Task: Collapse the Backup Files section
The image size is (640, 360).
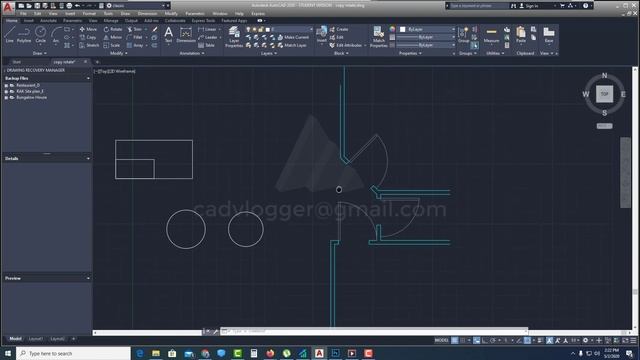Action: [88, 78]
